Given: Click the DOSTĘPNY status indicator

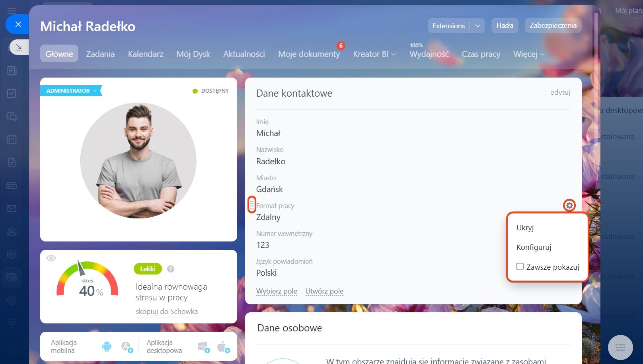Looking at the screenshot, I should click(210, 91).
